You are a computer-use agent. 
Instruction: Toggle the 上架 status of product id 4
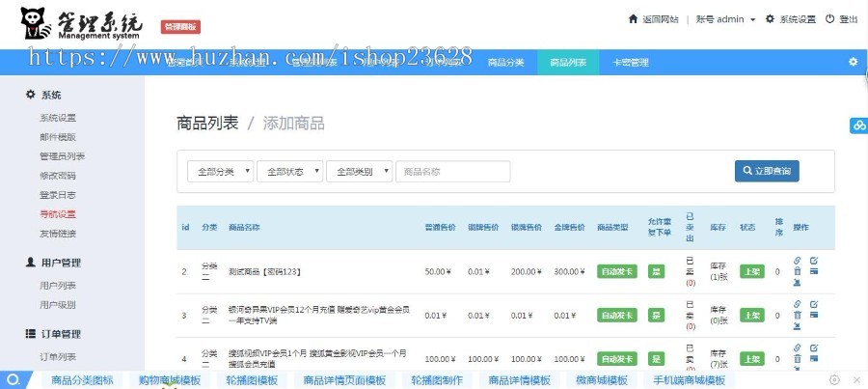pyautogui.click(x=751, y=359)
